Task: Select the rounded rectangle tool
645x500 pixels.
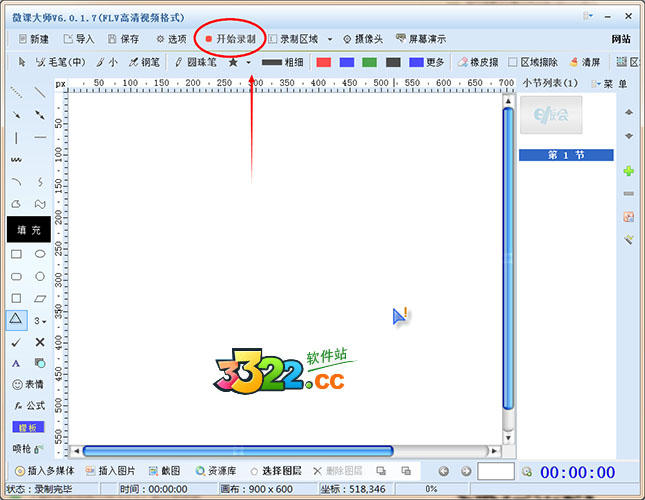Action: pos(16,276)
